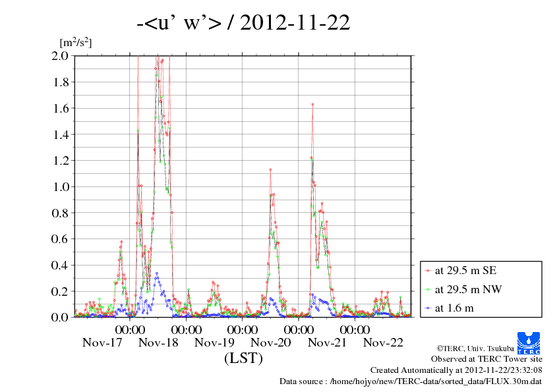Click the y-axis label '0.2'
Image resolution: width=555 pixels, height=392 pixels.
60,291
